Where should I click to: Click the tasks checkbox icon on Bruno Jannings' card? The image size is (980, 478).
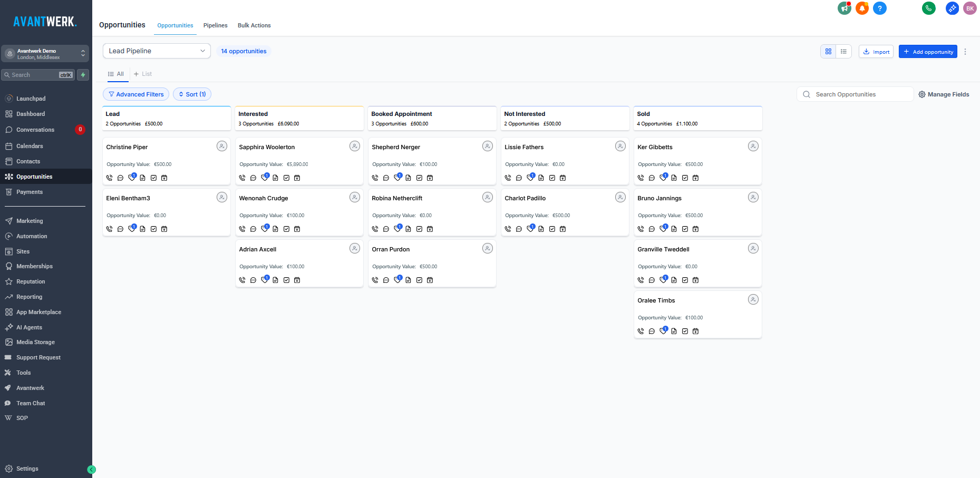(685, 229)
